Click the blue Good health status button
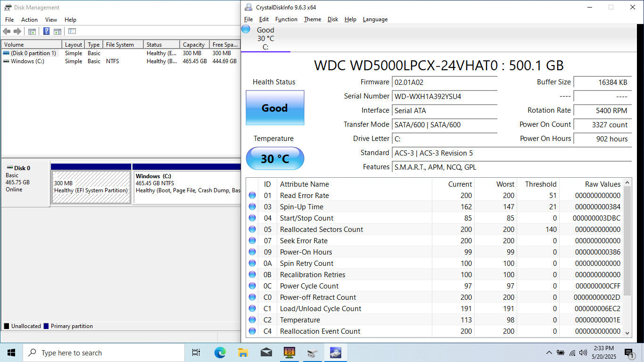The width and height of the screenshot is (644, 362). click(275, 108)
